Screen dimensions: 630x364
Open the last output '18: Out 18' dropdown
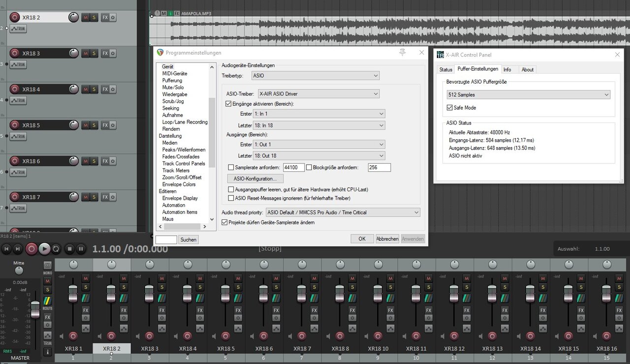coord(319,155)
